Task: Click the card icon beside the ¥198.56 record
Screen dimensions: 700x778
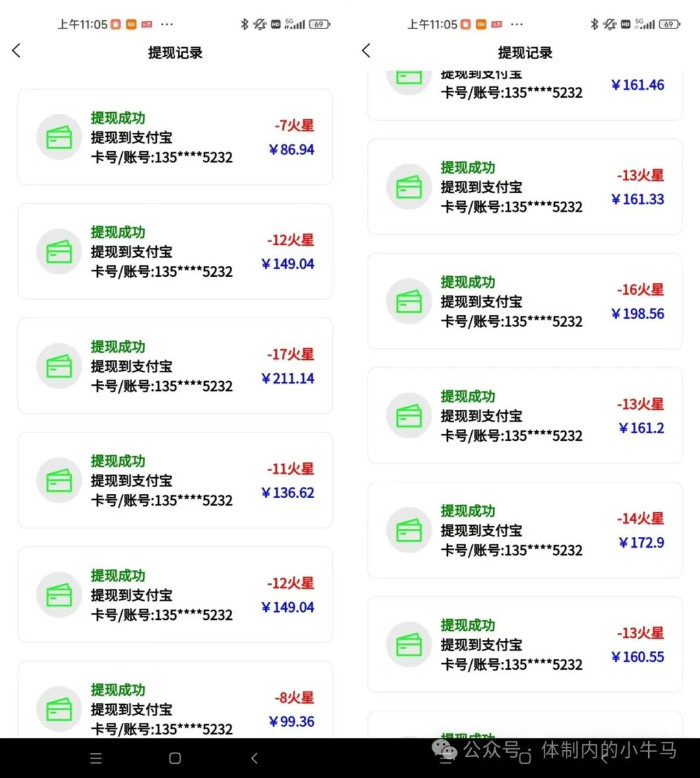Action: [x=409, y=301]
